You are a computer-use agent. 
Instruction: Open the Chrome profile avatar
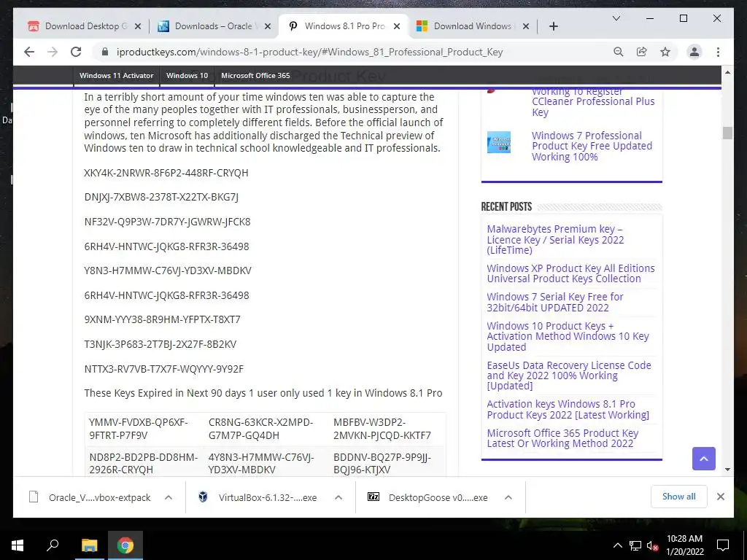point(694,52)
